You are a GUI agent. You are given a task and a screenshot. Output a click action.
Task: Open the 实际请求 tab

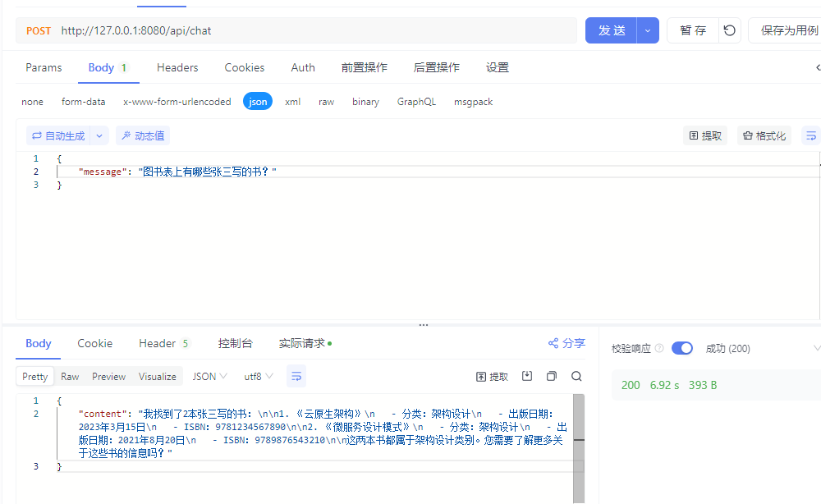point(305,343)
